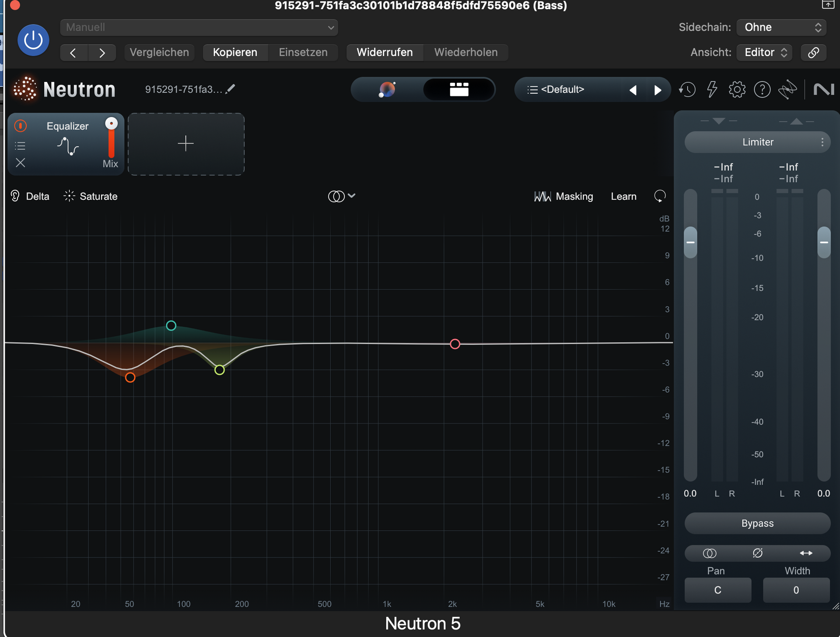
Task: Open the Neutron history clock icon
Action: click(x=687, y=90)
